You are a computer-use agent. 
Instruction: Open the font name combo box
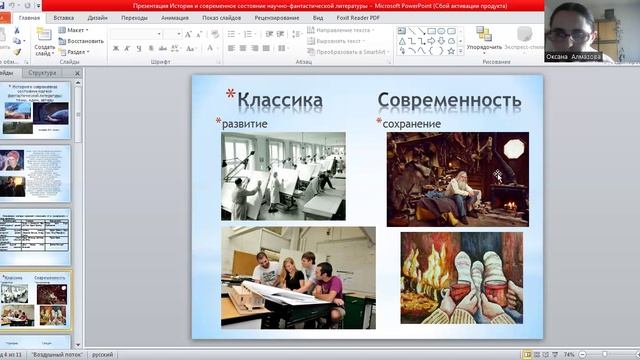[136, 34]
